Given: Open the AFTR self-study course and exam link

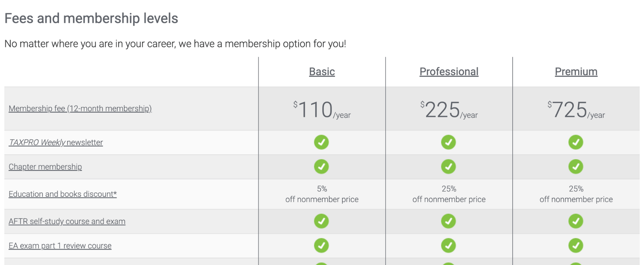Looking at the screenshot, I should tap(67, 221).
